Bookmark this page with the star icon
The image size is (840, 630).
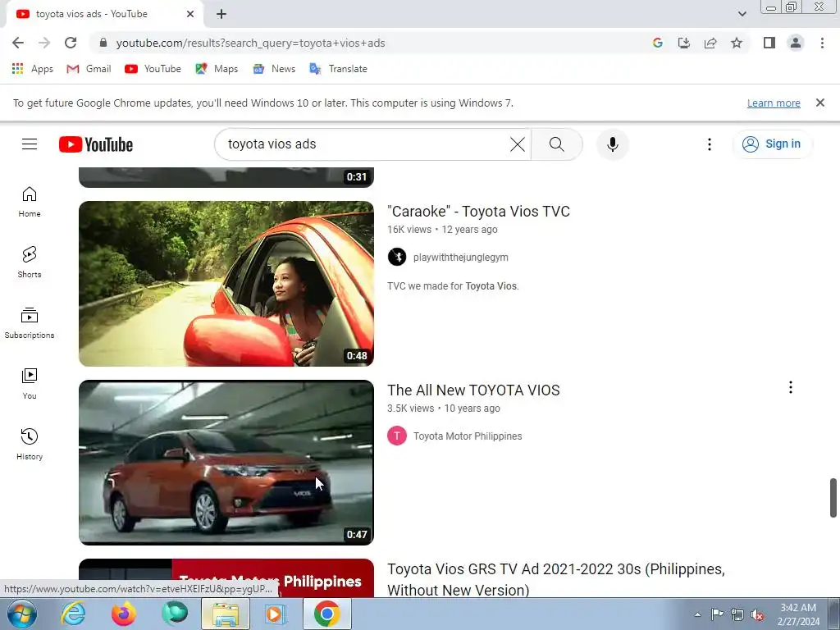point(737,43)
